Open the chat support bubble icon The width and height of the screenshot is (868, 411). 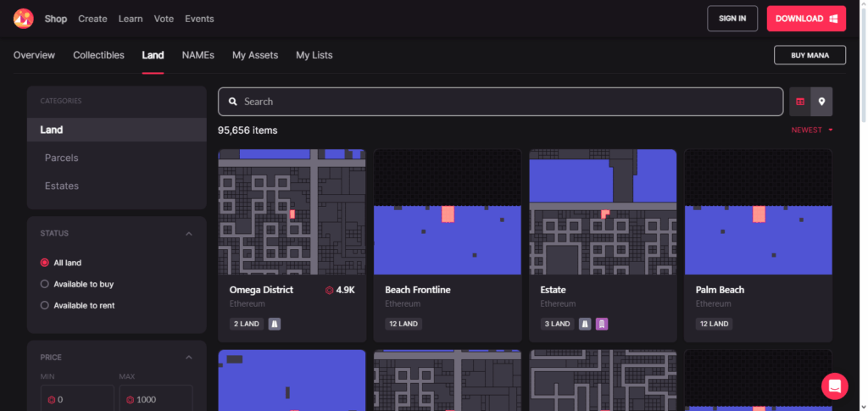(835, 386)
